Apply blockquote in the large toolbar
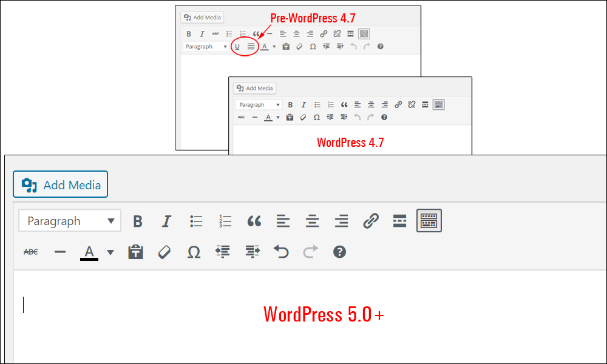This screenshot has width=607, height=364. click(254, 221)
